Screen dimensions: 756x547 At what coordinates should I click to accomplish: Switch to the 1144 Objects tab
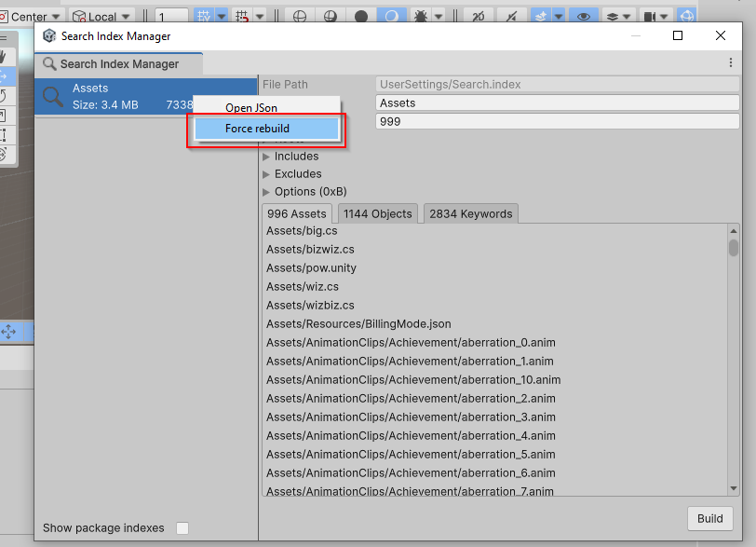[377, 212]
